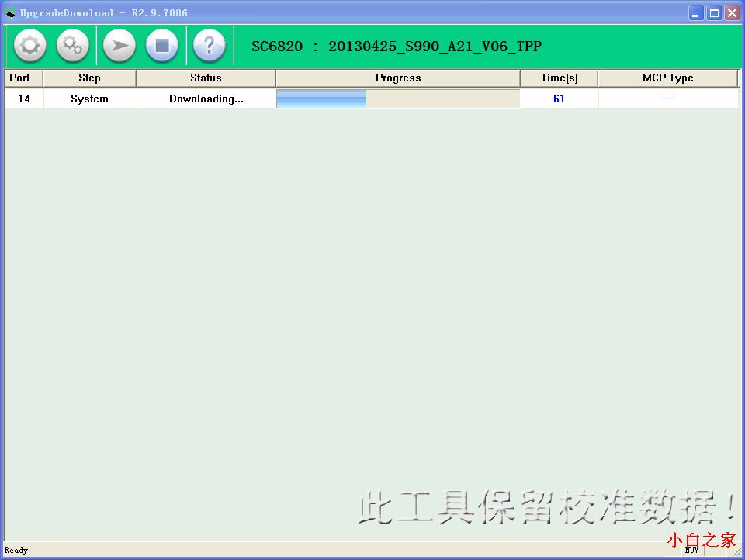The height and width of the screenshot is (560, 745).
Task: Click the Status column header
Action: click(206, 78)
